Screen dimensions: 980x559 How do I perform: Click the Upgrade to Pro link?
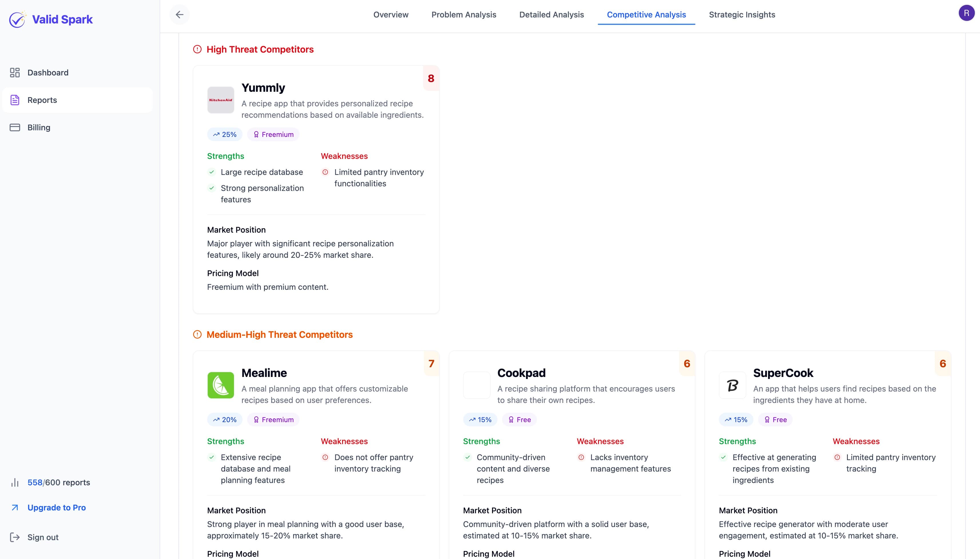tap(56, 507)
